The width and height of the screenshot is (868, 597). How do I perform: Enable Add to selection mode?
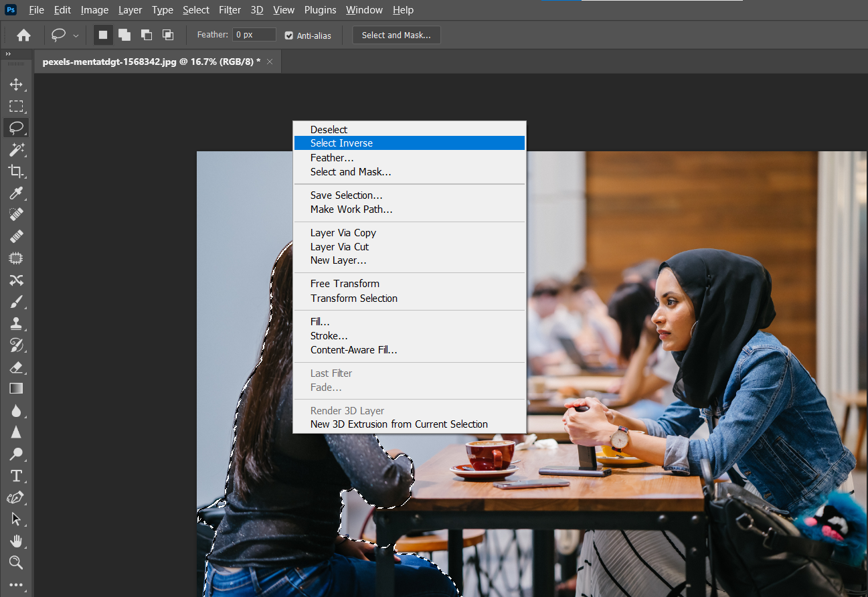tap(124, 35)
